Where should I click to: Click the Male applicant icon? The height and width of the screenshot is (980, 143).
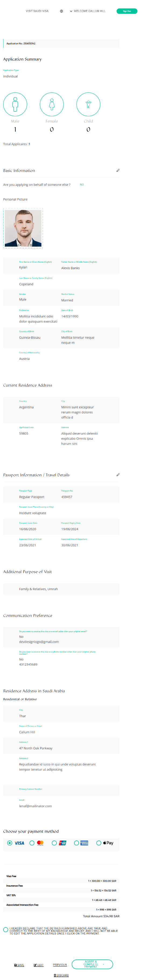click(15, 104)
